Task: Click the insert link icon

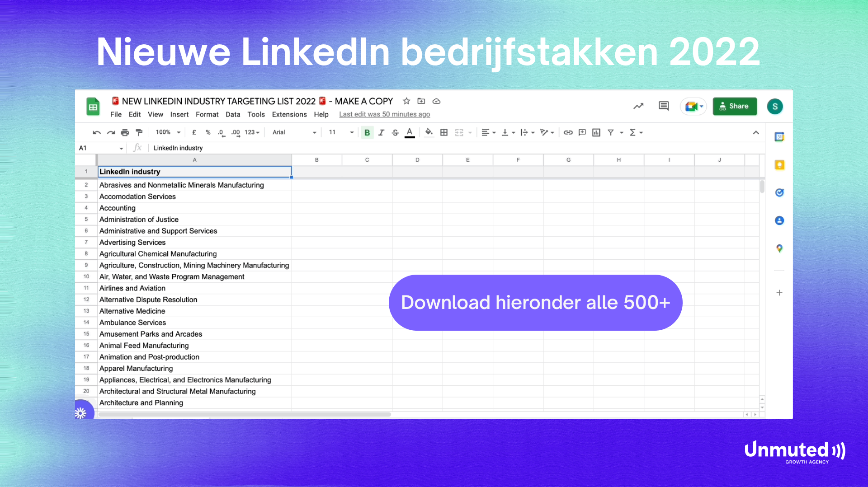Action: tap(568, 132)
